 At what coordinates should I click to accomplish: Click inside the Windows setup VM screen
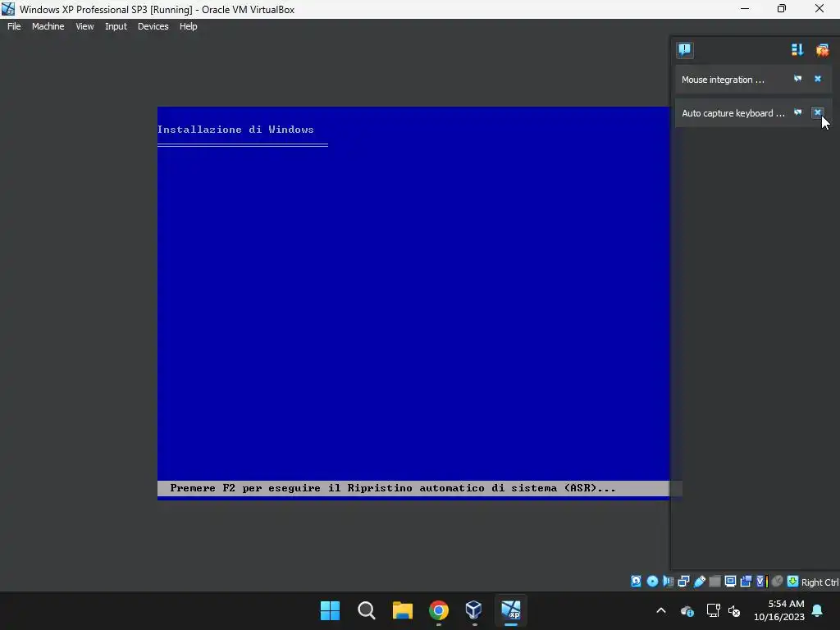coord(413,303)
